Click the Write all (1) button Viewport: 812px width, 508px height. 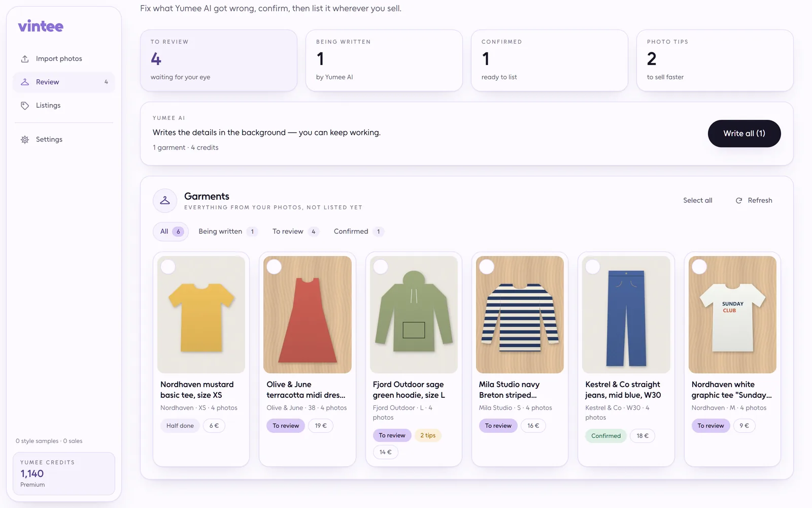tap(744, 134)
